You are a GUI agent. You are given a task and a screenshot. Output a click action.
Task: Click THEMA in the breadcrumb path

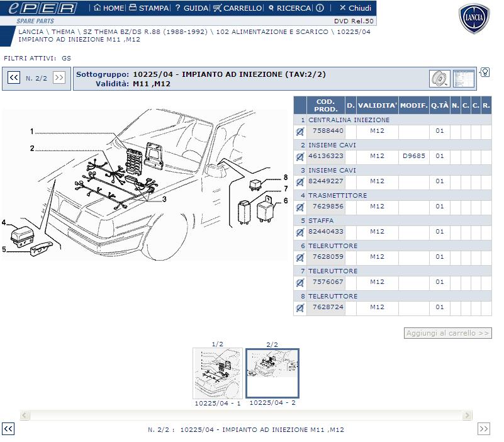[63, 31]
